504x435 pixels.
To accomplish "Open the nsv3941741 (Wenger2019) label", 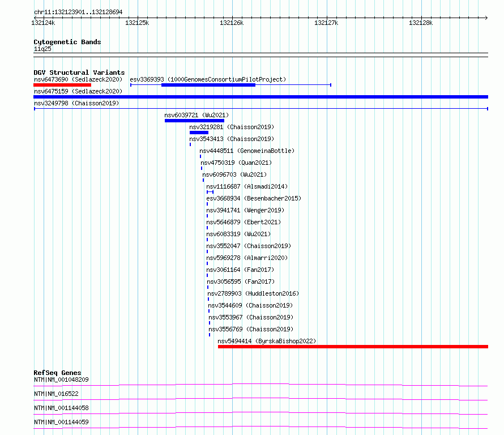I will coord(245,210).
